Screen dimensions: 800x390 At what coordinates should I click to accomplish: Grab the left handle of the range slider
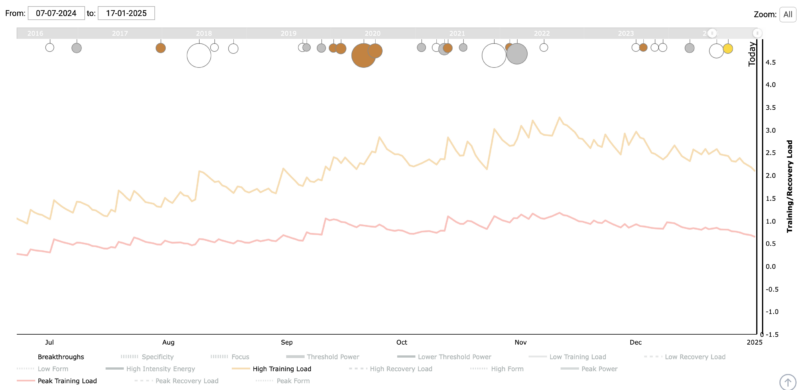pos(713,33)
